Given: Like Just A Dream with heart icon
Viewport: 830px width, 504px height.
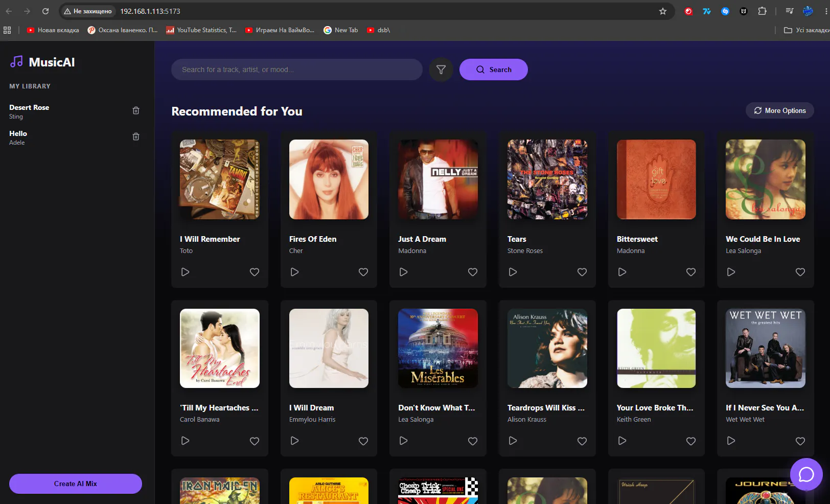Looking at the screenshot, I should click(x=473, y=272).
